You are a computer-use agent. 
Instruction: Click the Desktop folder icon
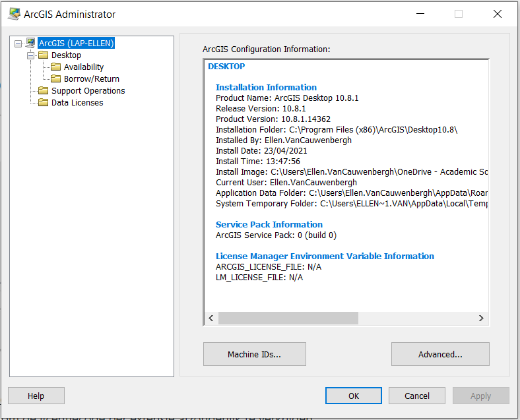click(43, 55)
